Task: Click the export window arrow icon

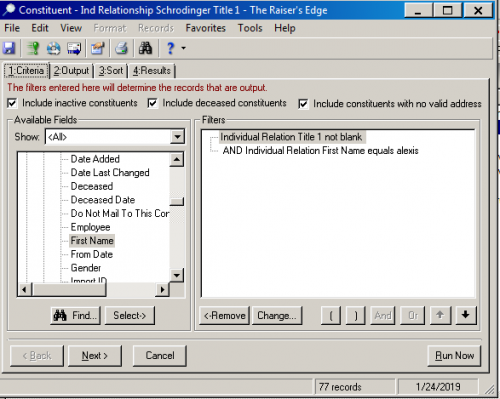Action: pyautogui.click(x=74, y=48)
